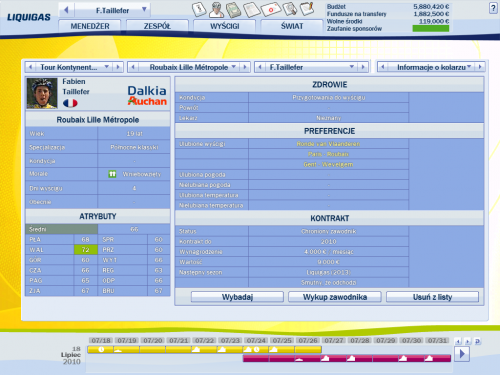
Task: Expand the Roubaix Lille Métropole team dropdown
Action: 234,67
